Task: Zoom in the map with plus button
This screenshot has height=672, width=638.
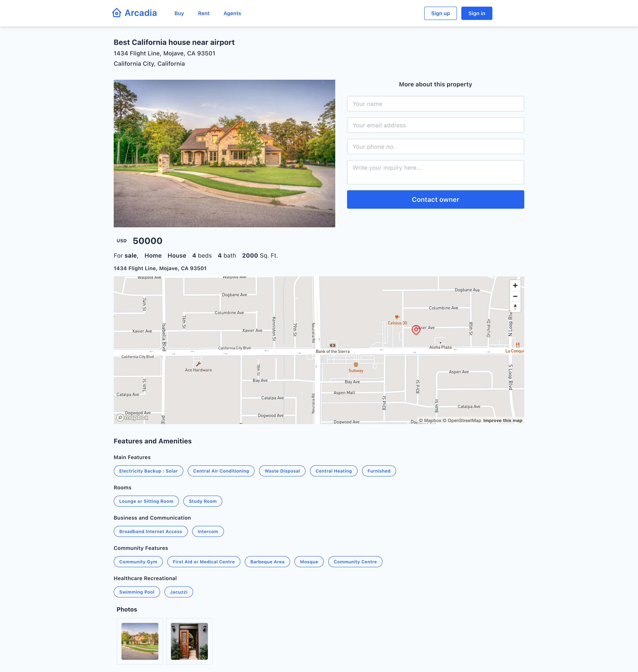Action: 515,285
